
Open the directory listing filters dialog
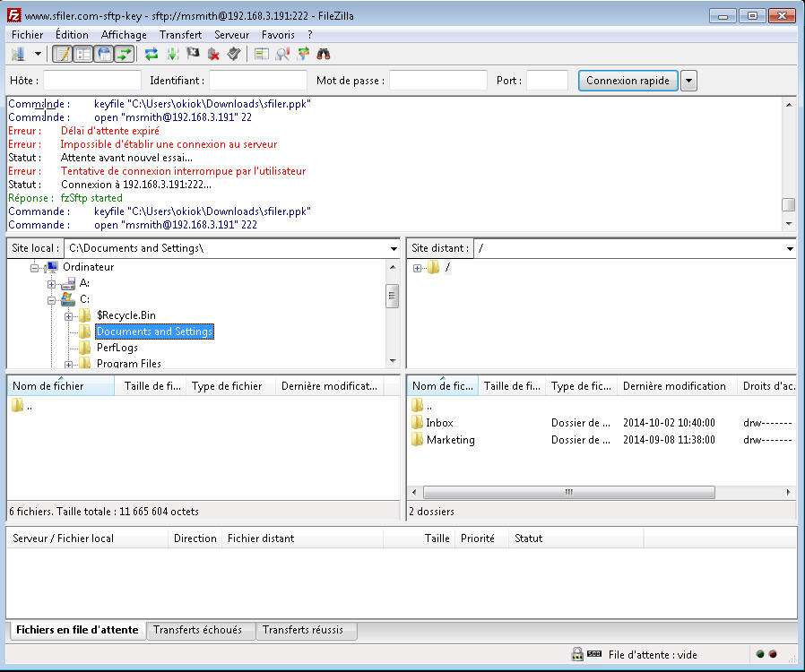tap(262, 54)
